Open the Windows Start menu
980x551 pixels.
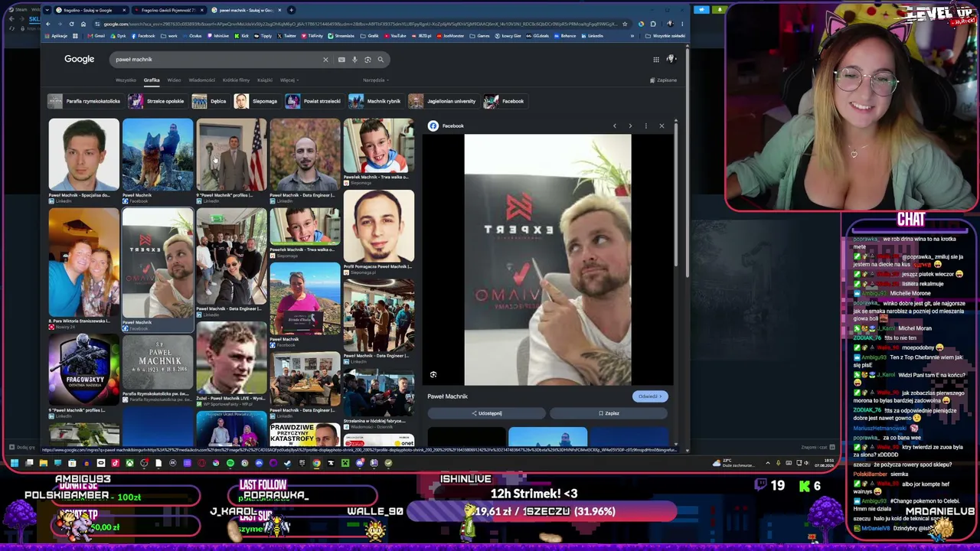click(x=15, y=463)
